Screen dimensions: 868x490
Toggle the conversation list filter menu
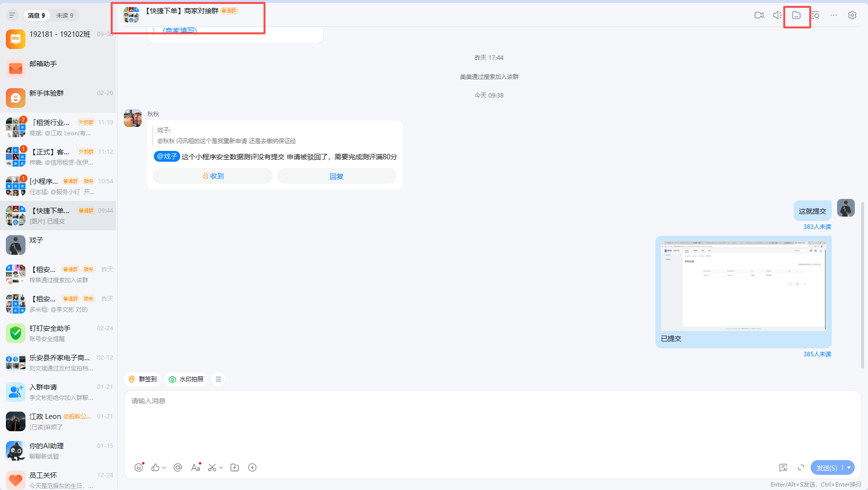(x=12, y=15)
